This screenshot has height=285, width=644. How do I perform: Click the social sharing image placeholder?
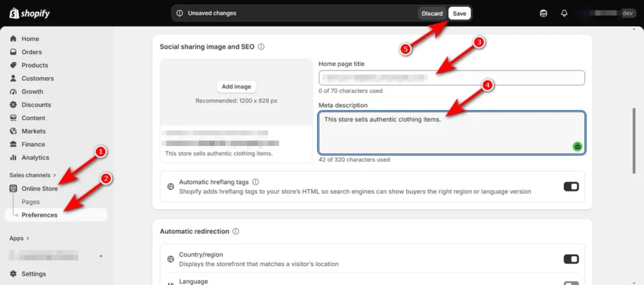click(236, 92)
